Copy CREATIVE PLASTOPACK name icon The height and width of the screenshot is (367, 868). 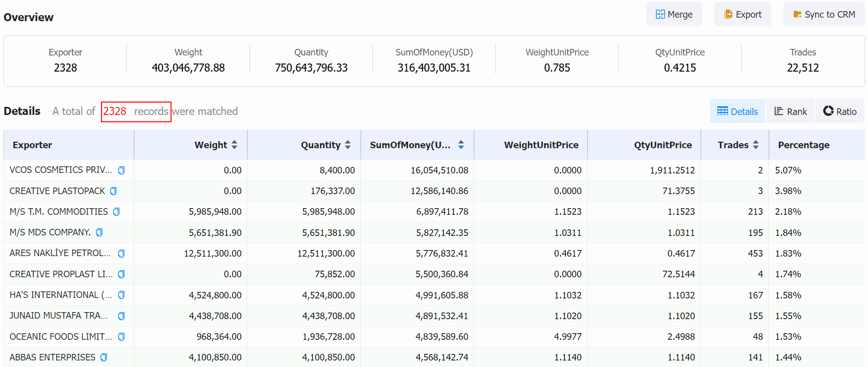tap(113, 191)
